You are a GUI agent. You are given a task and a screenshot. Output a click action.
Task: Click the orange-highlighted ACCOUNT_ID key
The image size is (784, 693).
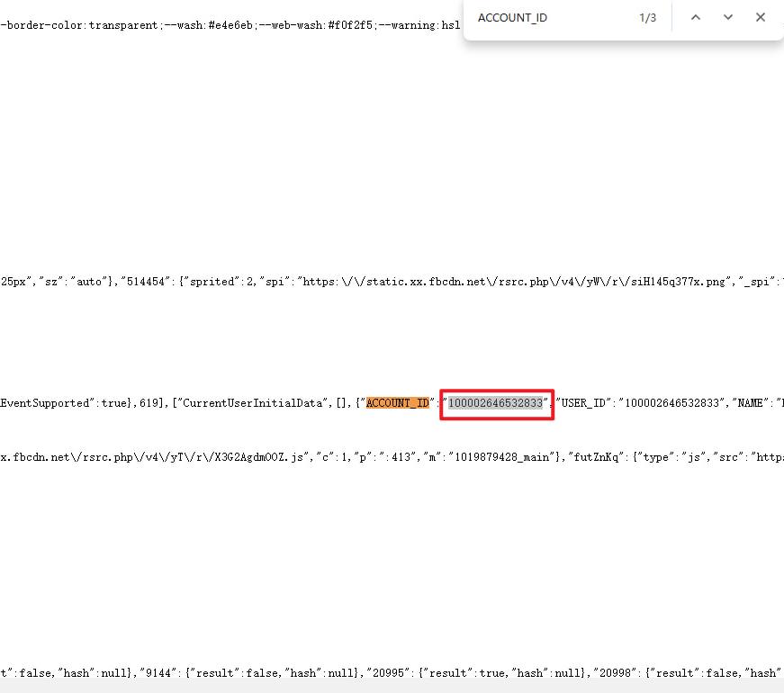[397, 403]
